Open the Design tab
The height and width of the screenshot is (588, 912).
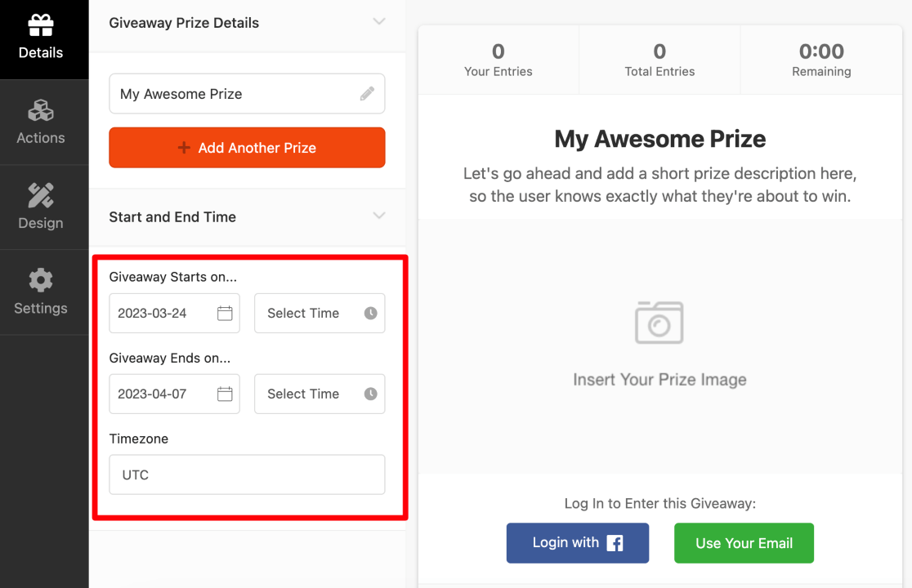pos(40,207)
